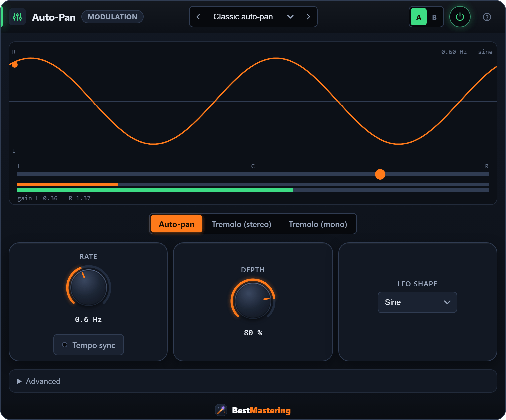Open the help question mark icon
Image resolution: width=506 pixels, height=420 pixels.
487,17
